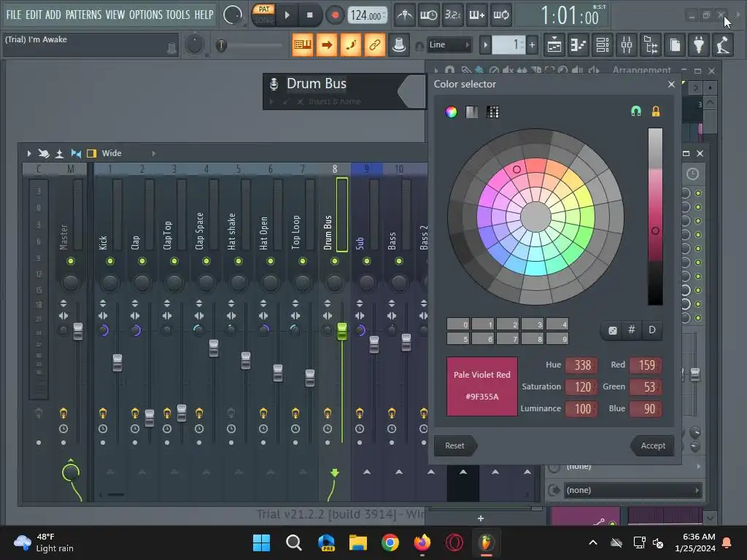The width and height of the screenshot is (747, 560).
Task: Click the tempo display 124.000
Action: pos(368,15)
